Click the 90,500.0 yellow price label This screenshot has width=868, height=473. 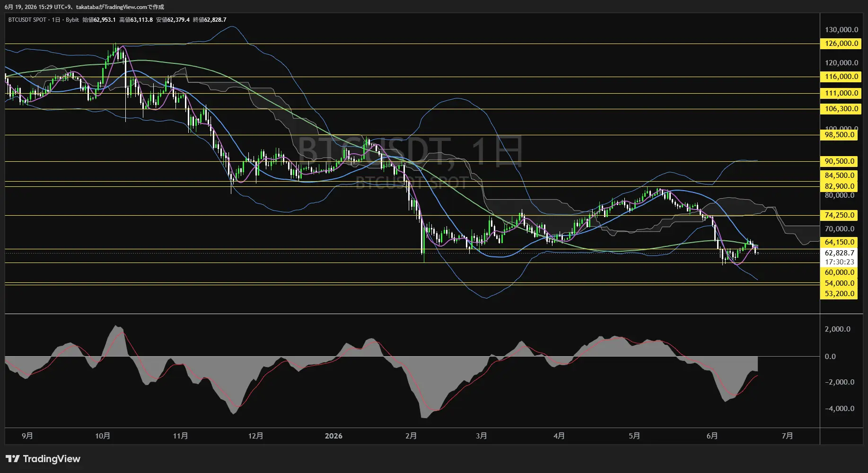point(840,161)
